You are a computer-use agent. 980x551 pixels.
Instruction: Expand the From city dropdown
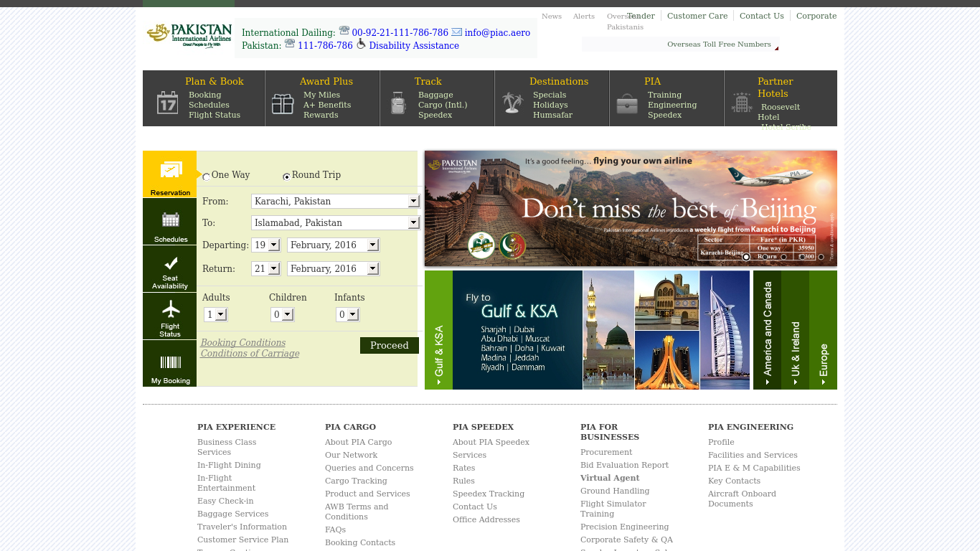click(x=413, y=202)
